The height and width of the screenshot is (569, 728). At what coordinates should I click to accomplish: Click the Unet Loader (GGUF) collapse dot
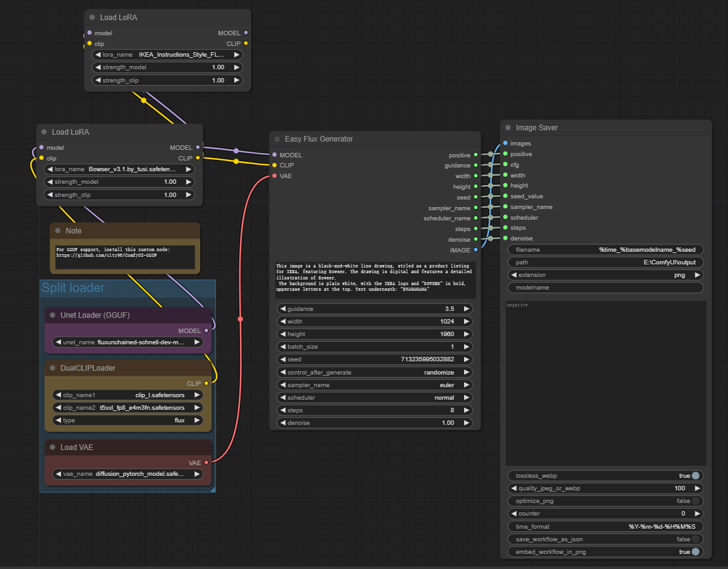(53, 315)
